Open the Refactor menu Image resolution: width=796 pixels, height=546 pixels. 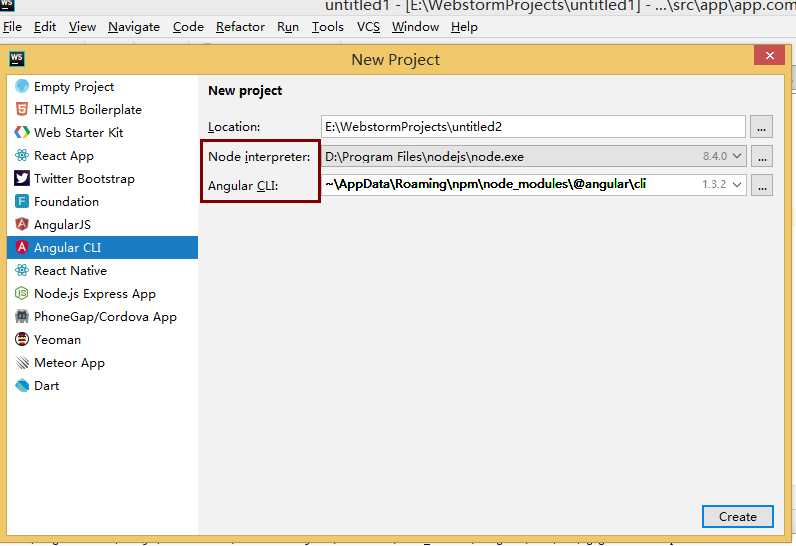point(240,27)
